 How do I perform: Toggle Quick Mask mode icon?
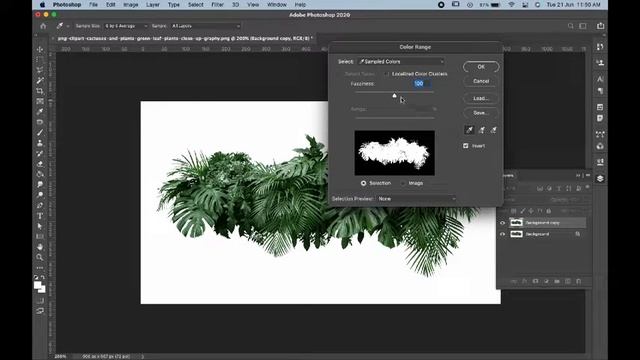40,301
